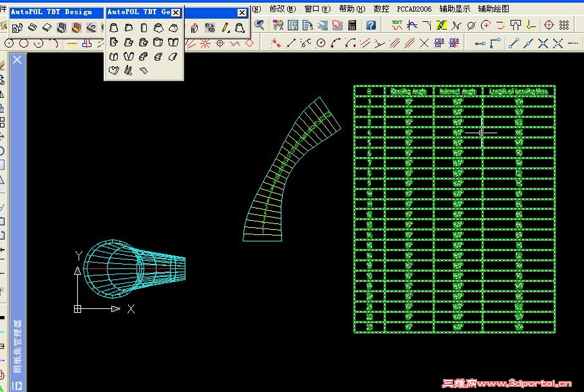Screen dimensions: 584x392
Task: Click the Bending Angle table header
Action: tap(409, 91)
